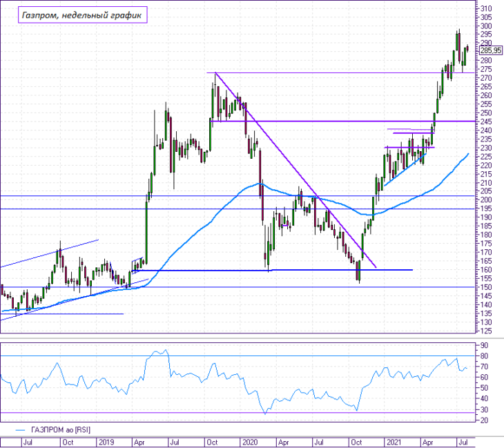Click RSI scale value 30
504x448 pixels.
click(x=484, y=409)
